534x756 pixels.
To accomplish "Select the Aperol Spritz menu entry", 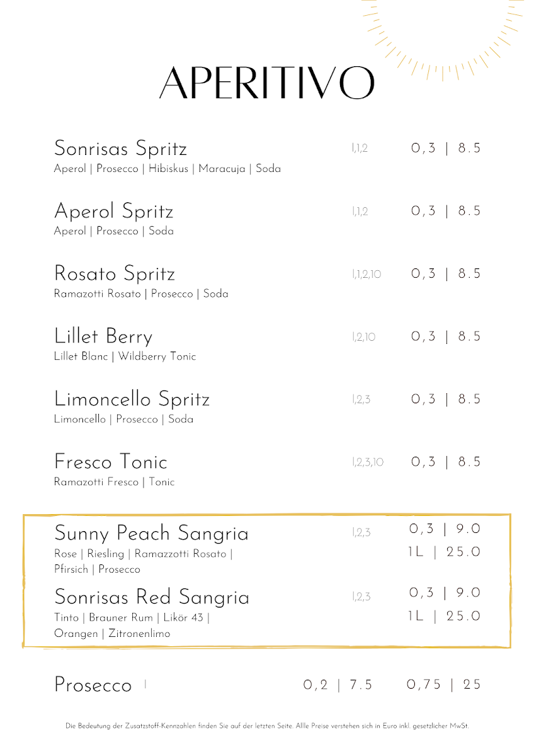I will [114, 212].
